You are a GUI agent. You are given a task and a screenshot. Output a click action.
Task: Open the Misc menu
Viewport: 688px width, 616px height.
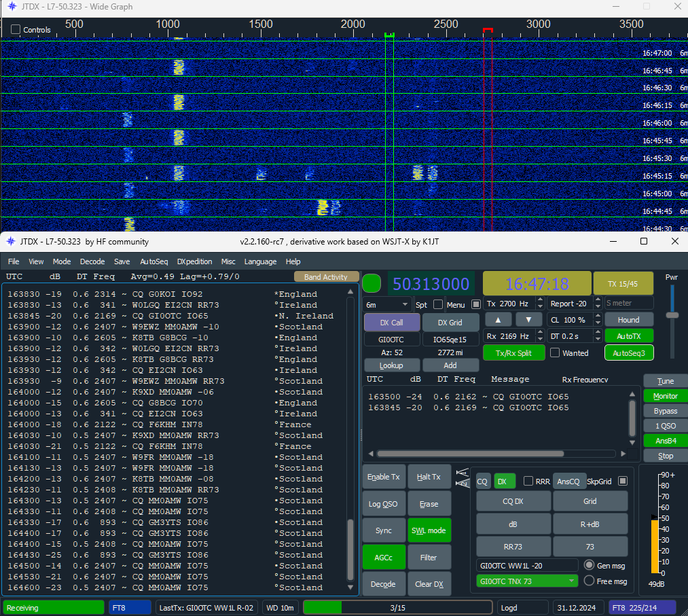[228, 261]
